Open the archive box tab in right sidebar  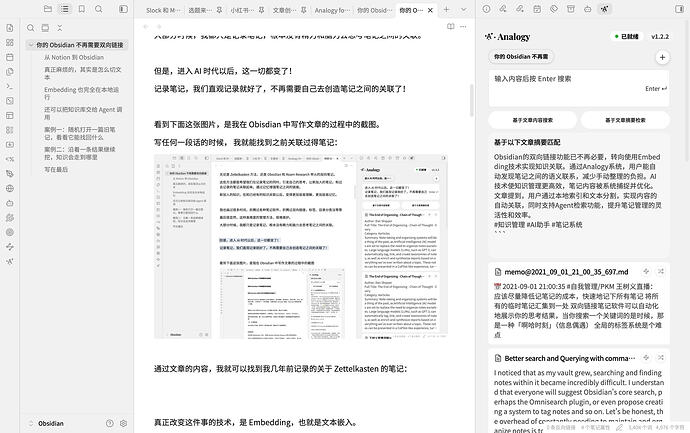pyautogui.click(x=571, y=9)
